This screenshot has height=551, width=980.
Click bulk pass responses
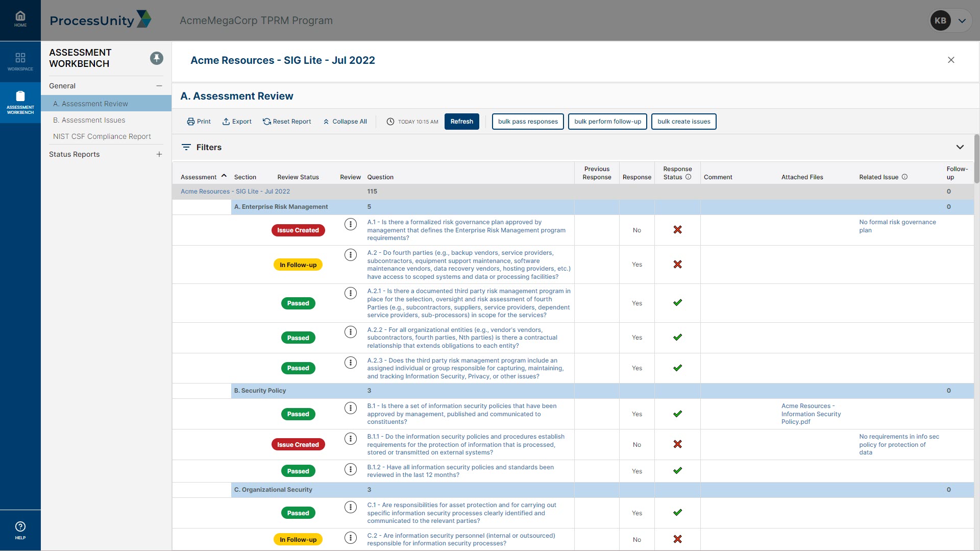[528, 122]
